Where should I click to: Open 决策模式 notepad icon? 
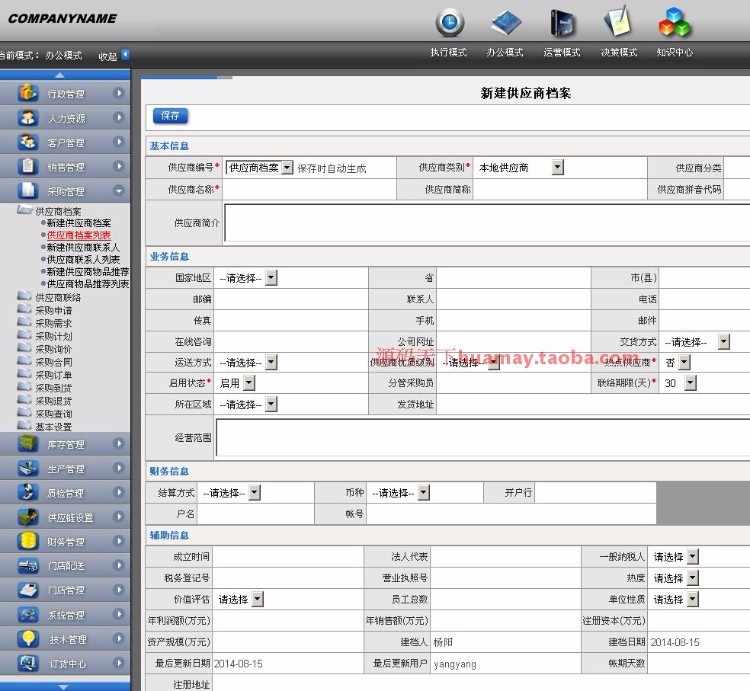pos(618,22)
